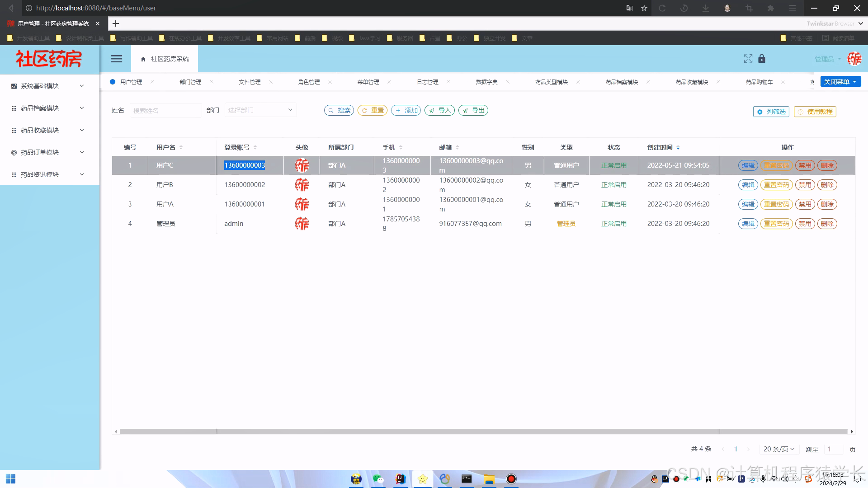Click the top-right user avatar icon
The width and height of the screenshot is (868, 488).
tap(854, 59)
